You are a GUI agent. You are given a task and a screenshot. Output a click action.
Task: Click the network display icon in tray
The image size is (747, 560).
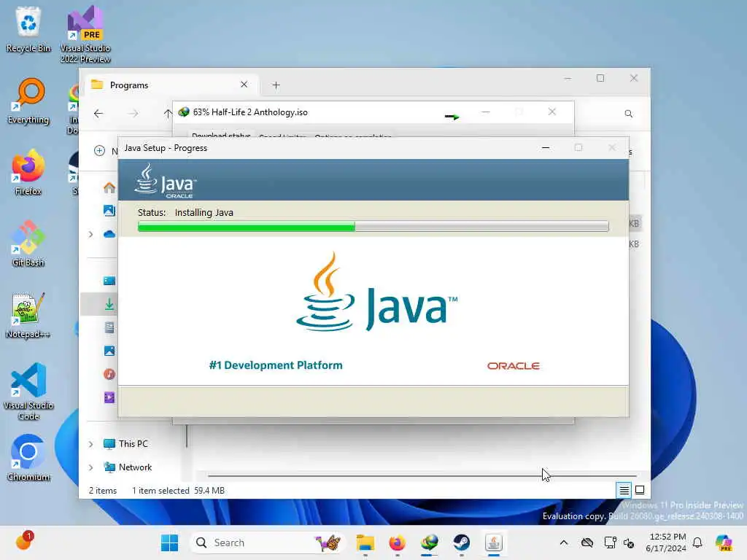(x=610, y=542)
